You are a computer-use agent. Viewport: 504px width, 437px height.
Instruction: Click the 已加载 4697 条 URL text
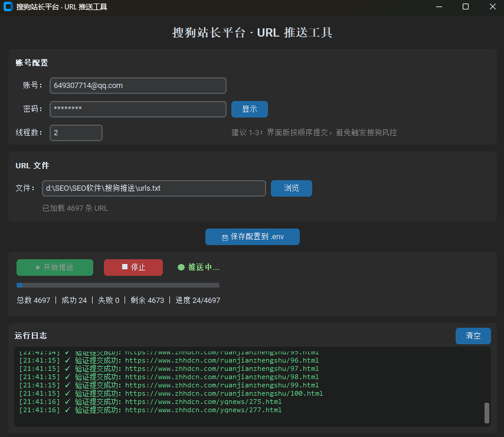click(x=75, y=208)
